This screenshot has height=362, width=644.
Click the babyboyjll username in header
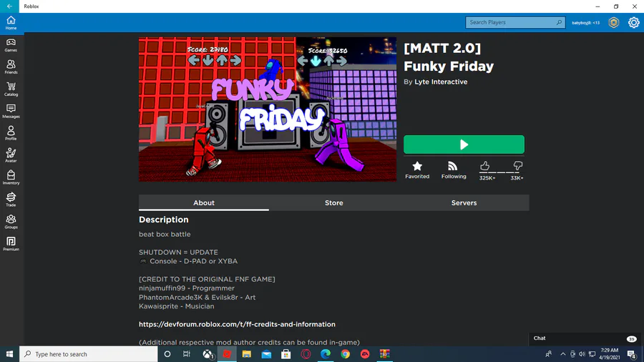[585, 23]
